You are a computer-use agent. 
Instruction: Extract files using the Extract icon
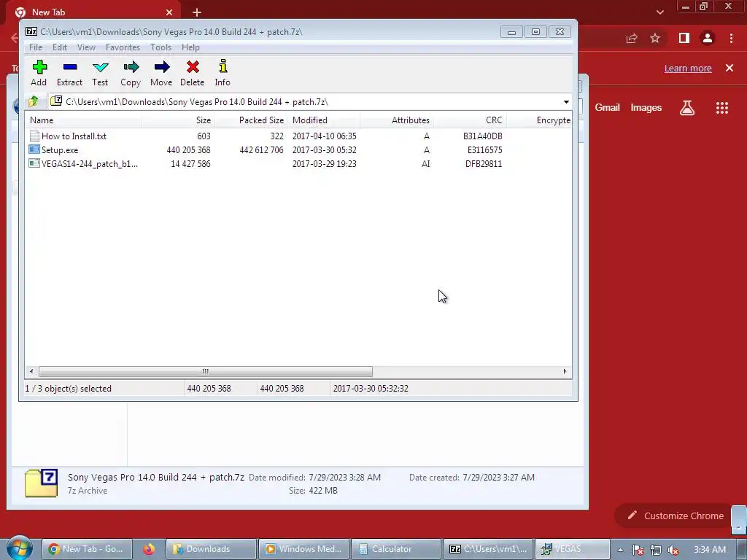coord(70,67)
